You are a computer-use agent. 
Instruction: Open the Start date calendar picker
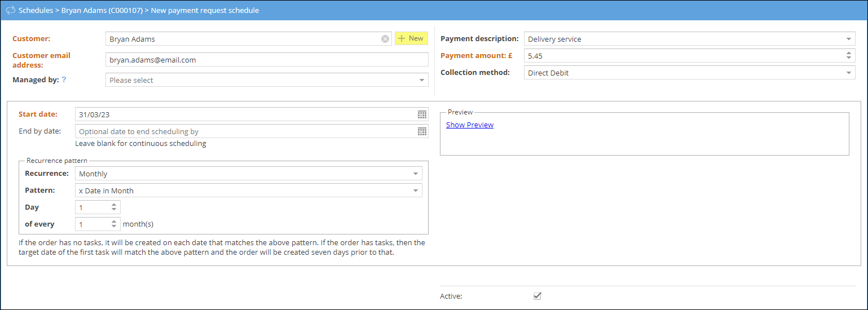point(422,114)
